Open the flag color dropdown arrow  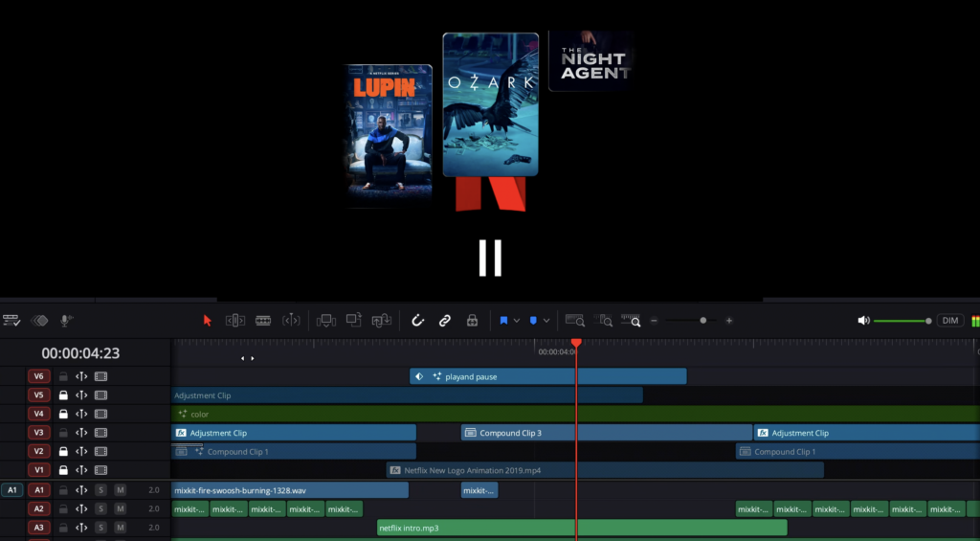pyautogui.click(x=516, y=321)
